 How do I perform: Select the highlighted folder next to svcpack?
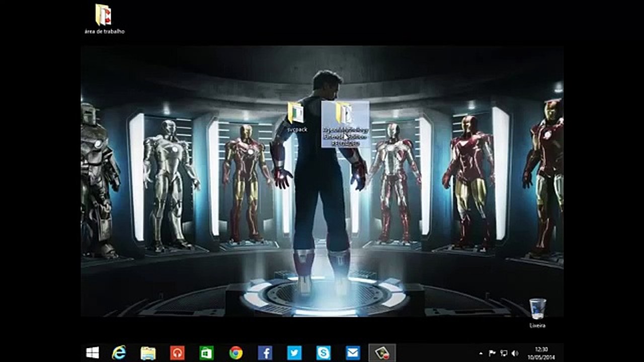[345, 124]
